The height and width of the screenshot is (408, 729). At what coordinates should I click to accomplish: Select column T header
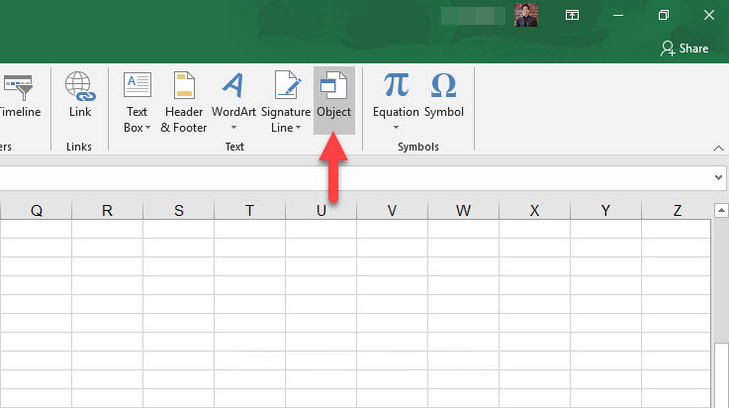point(250,211)
